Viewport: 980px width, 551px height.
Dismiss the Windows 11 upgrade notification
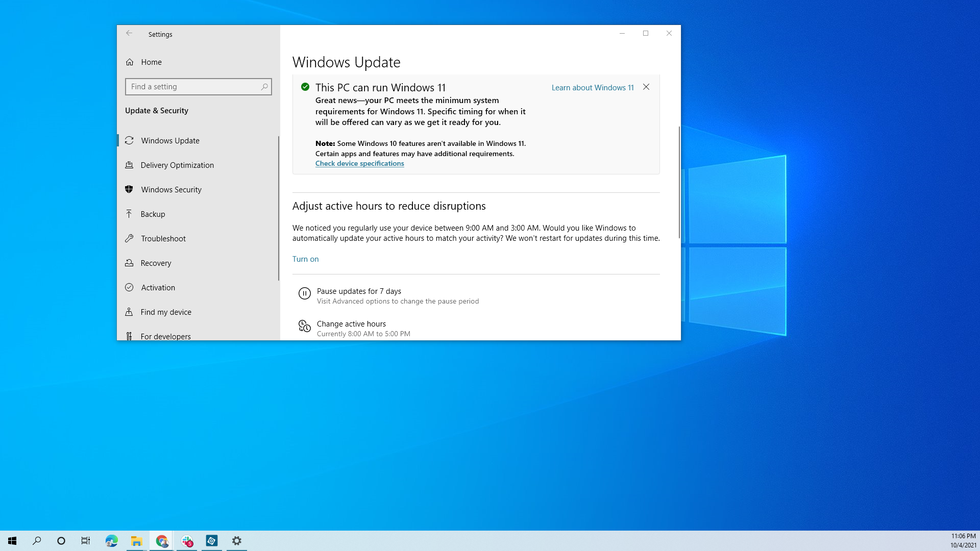[646, 87]
